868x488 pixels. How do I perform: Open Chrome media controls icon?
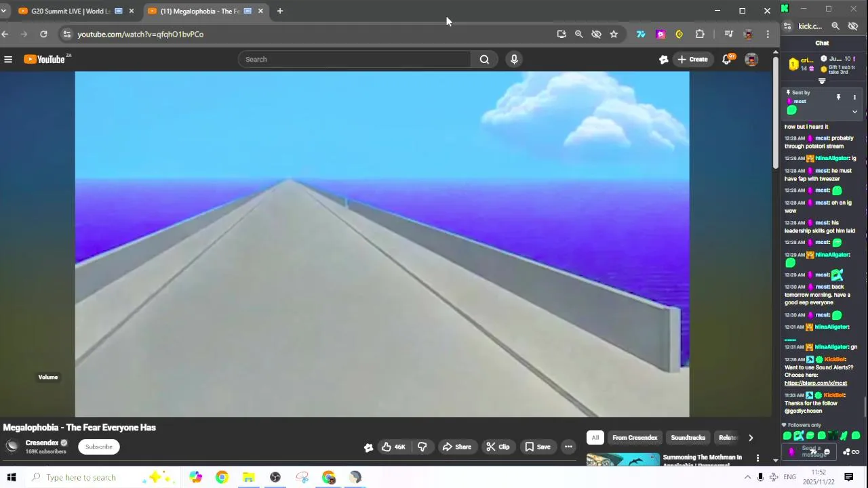click(728, 34)
